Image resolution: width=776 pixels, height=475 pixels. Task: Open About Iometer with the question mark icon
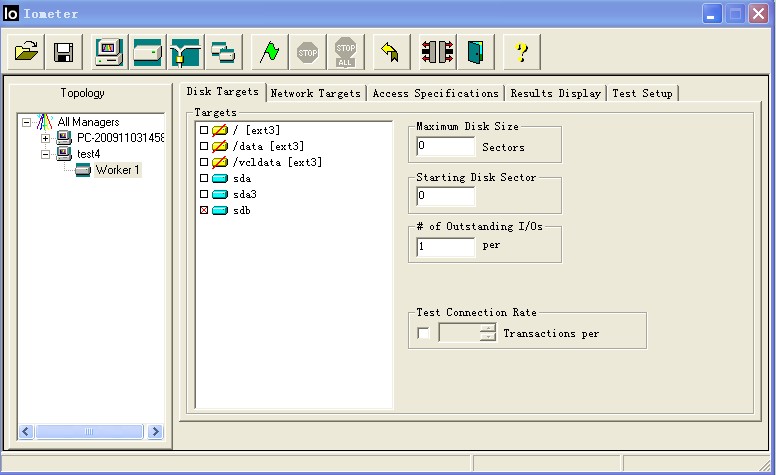[521, 51]
